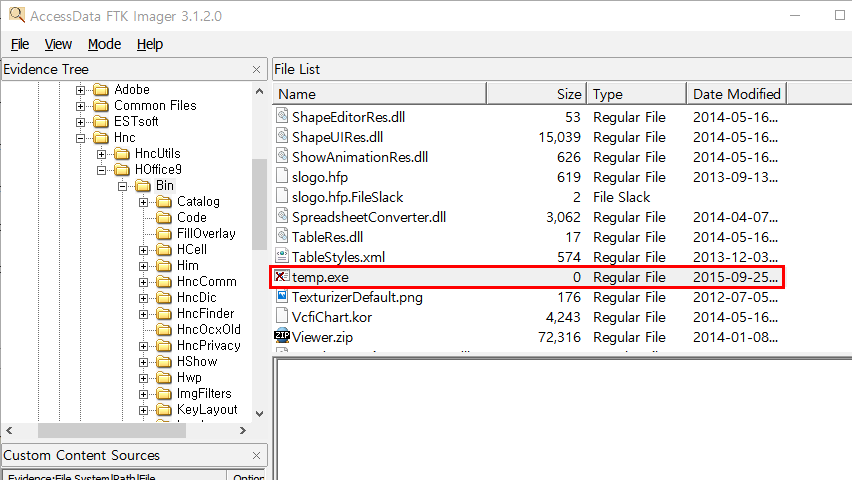Expand the HncComm folder node
Viewport: 852px width, 480px height.
143,282
